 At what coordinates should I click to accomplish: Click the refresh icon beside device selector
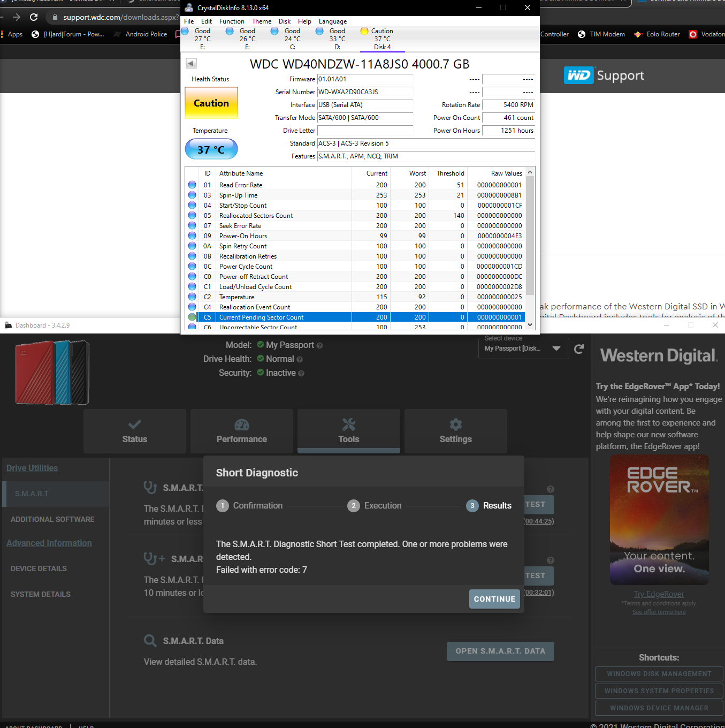[x=579, y=349]
